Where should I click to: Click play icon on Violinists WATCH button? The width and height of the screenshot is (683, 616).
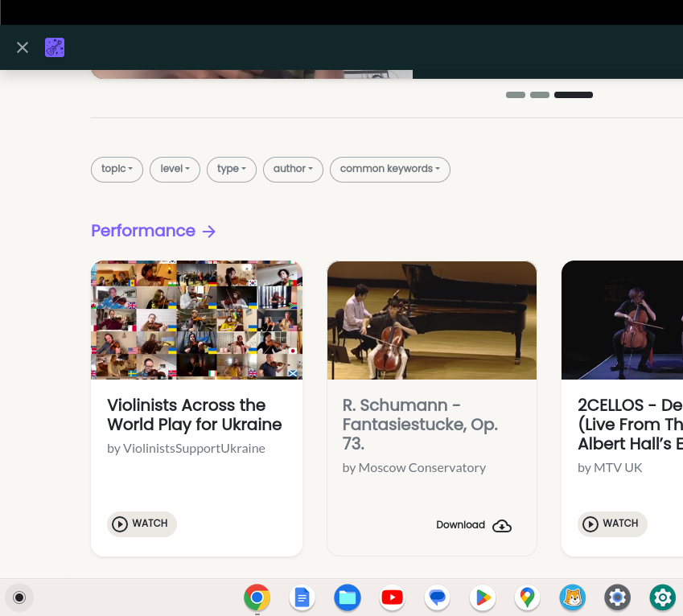click(120, 524)
